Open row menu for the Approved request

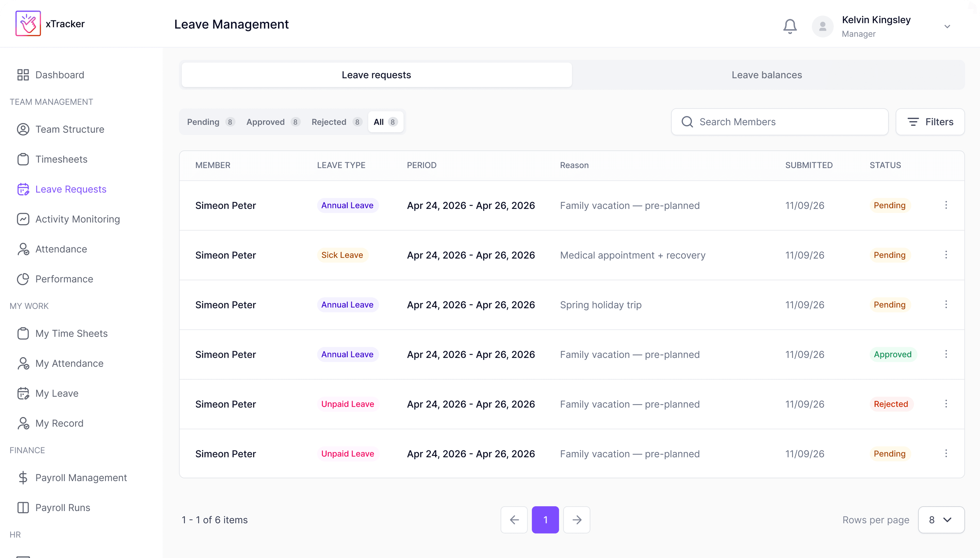(x=945, y=354)
